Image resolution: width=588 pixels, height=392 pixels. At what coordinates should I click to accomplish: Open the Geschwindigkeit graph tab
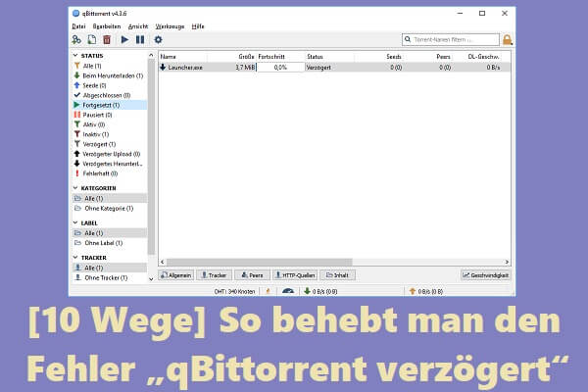coord(485,275)
